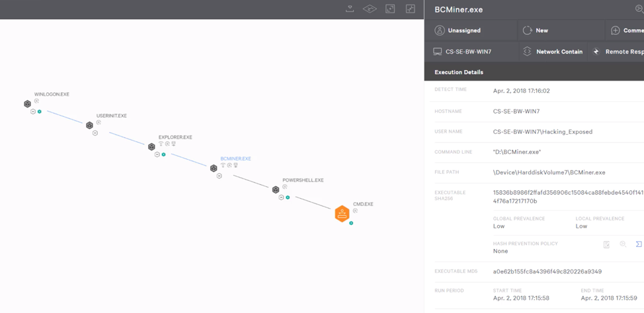The width and height of the screenshot is (644, 313).
Task: Collapse the USERINIT.EXE tree branch
Action: pos(95,133)
